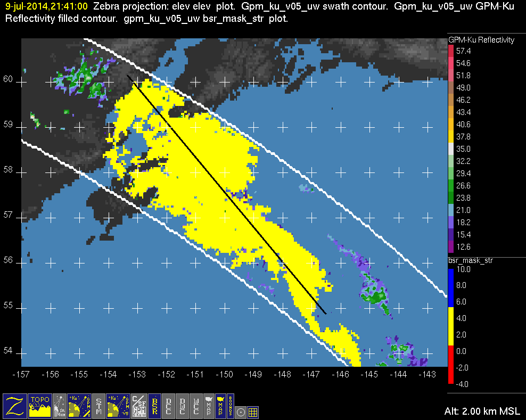Select the green 26.6 reflectivity color swatch
Viewport: 526px width, 420px height.
point(450,185)
